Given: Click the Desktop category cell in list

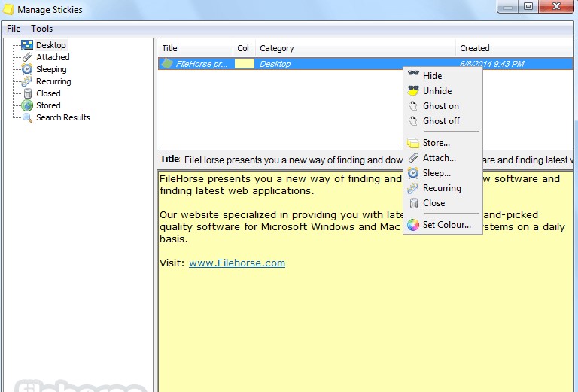Looking at the screenshot, I should tap(275, 64).
